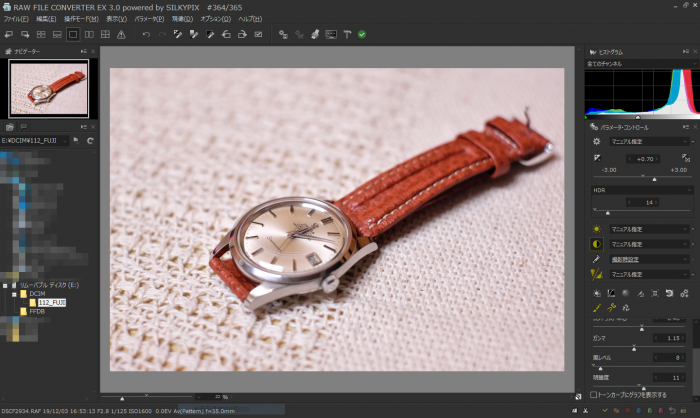This screenshot has height=418, width=700.
Task: Click the gamma slider handle
Action: click(x=634, y=348)
